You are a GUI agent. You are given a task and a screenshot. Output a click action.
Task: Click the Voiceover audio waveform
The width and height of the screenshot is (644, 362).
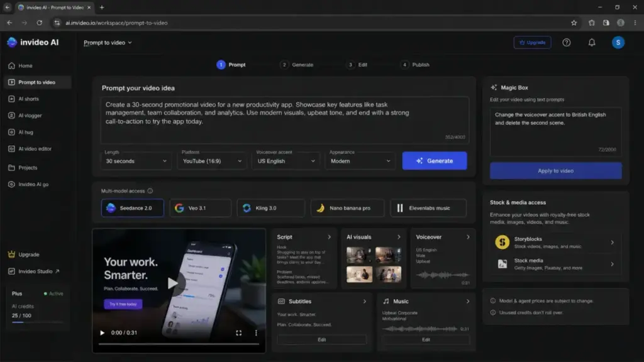point(442,275)
